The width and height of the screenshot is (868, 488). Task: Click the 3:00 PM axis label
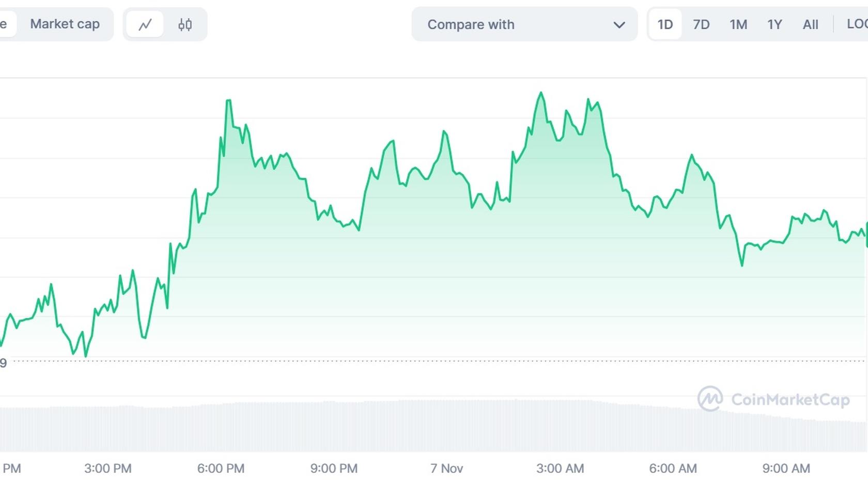[x=108, y=468]
